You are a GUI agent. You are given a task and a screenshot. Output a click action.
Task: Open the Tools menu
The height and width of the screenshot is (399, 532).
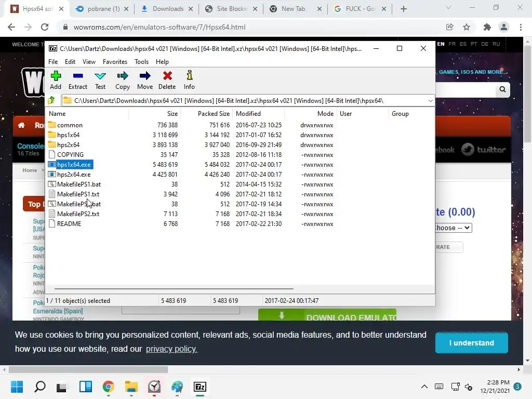click(141, 62)
